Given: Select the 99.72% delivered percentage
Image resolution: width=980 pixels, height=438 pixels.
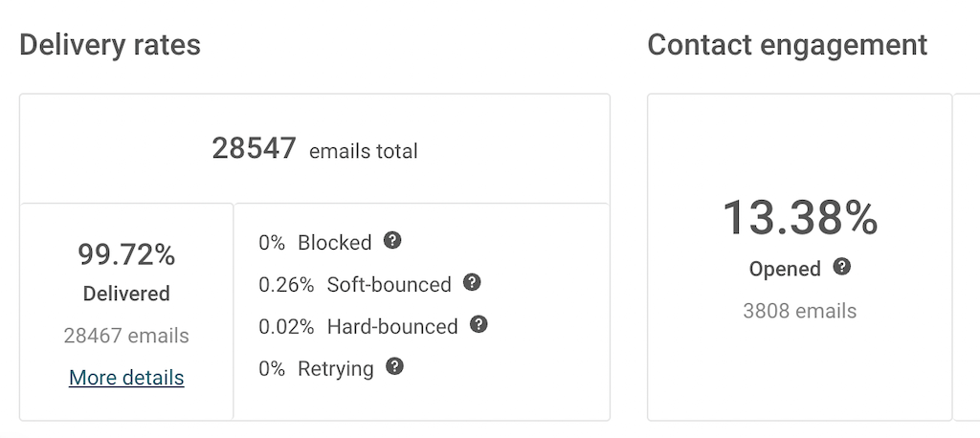Looking at the screenshot, I should [126, 255].
